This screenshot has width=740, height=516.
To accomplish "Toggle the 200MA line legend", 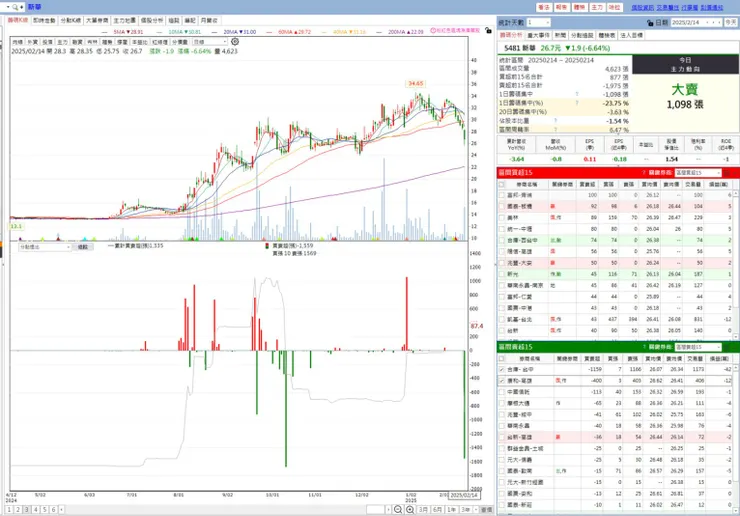I will (x=401, y=32).
